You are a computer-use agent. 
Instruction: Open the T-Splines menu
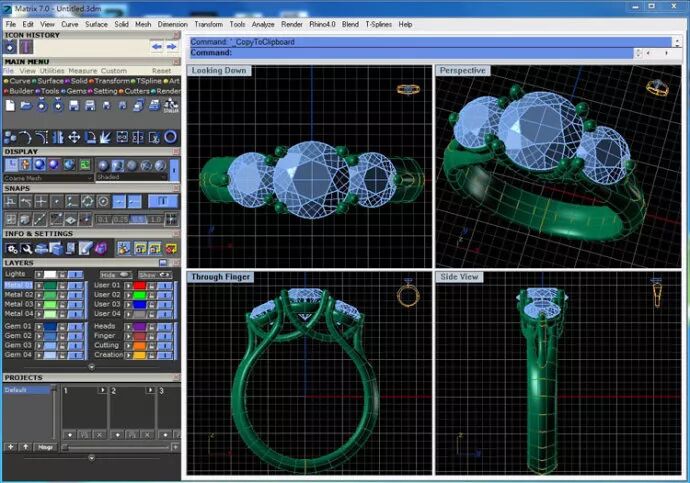(378, 24)
